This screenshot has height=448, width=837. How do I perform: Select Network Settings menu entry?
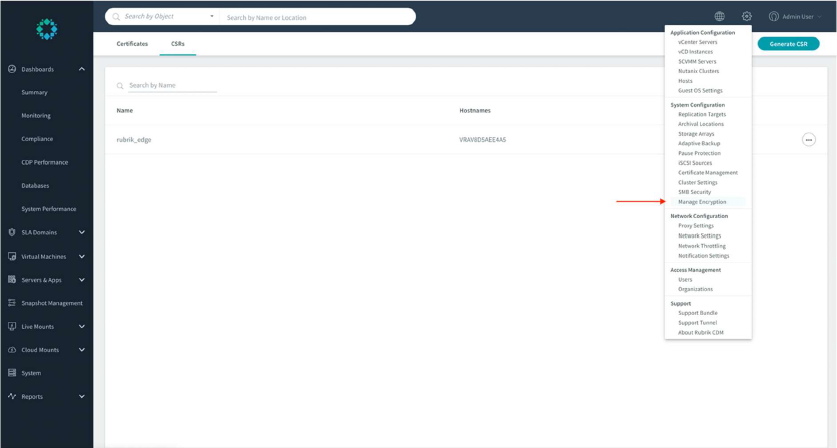point(699,235)
